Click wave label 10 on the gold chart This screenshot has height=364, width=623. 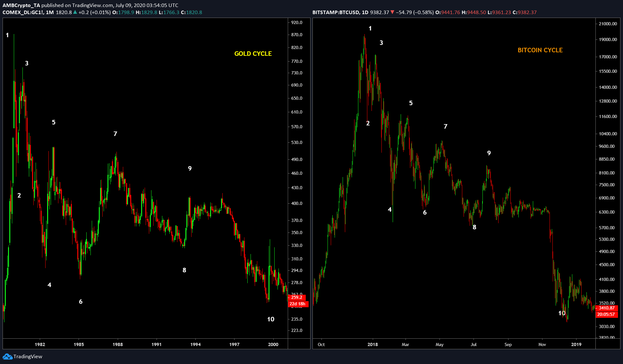(271, 319)
